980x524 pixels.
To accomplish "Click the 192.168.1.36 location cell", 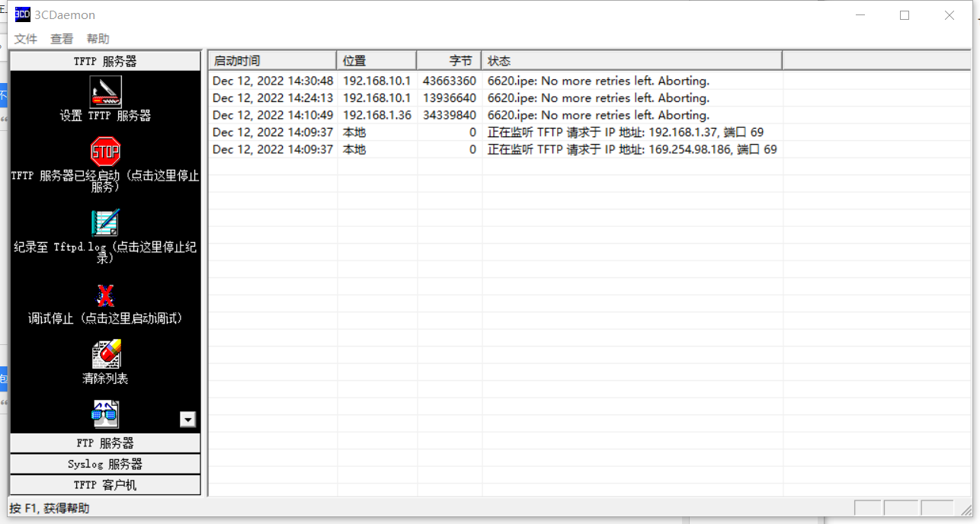I will click(377, 116).
